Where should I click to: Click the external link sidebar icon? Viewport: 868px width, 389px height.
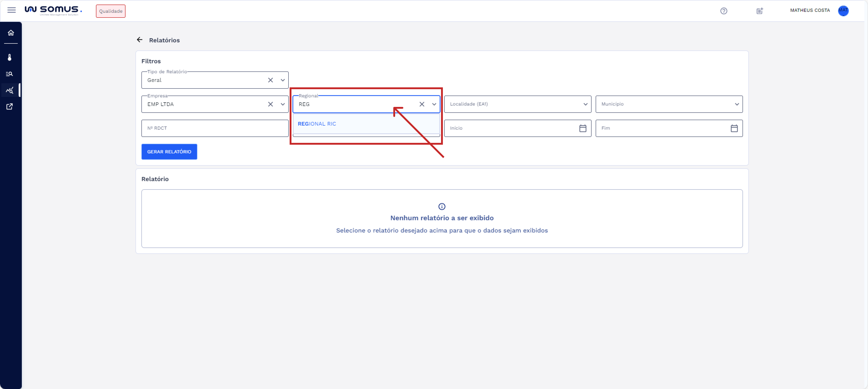(10, 106)
